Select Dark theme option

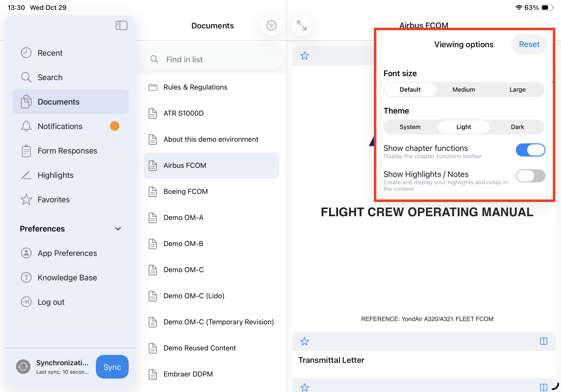[517, 127]
